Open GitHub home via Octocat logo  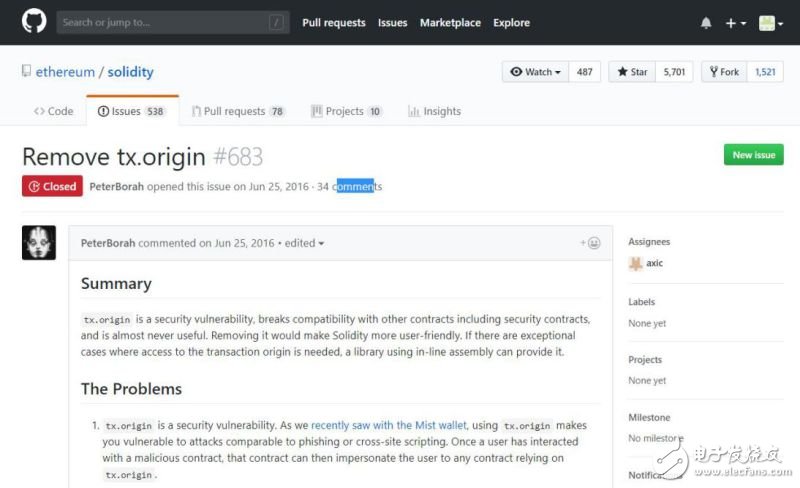coord(34,22)
